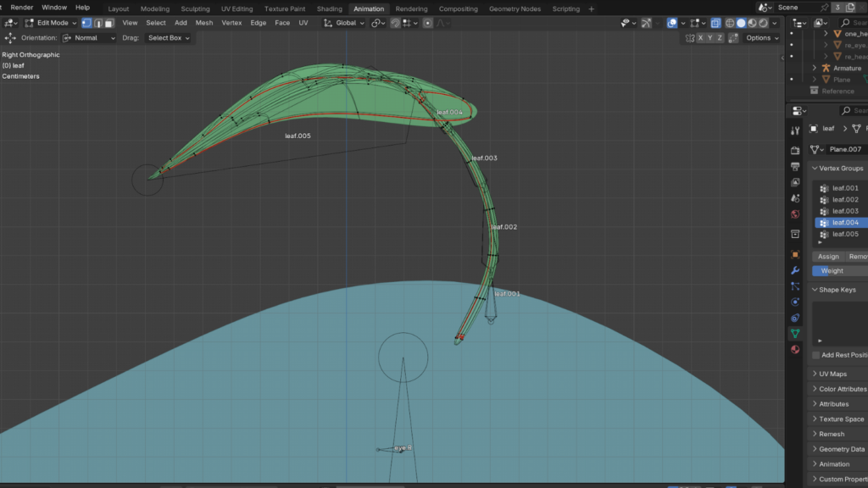Switch to the UV Editing workspace
Image resolution: width=868 pixels, height=488 pixels.
point(237,8)
